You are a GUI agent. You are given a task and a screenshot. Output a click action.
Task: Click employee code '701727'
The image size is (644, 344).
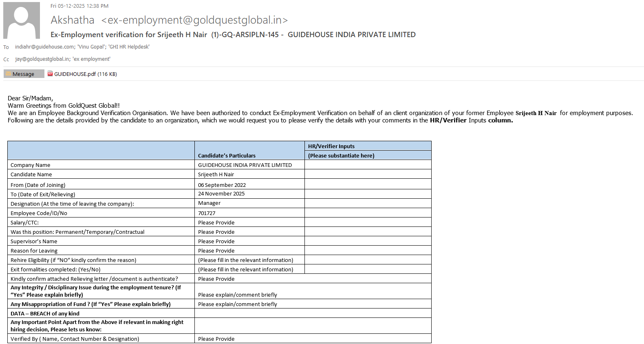207,213
